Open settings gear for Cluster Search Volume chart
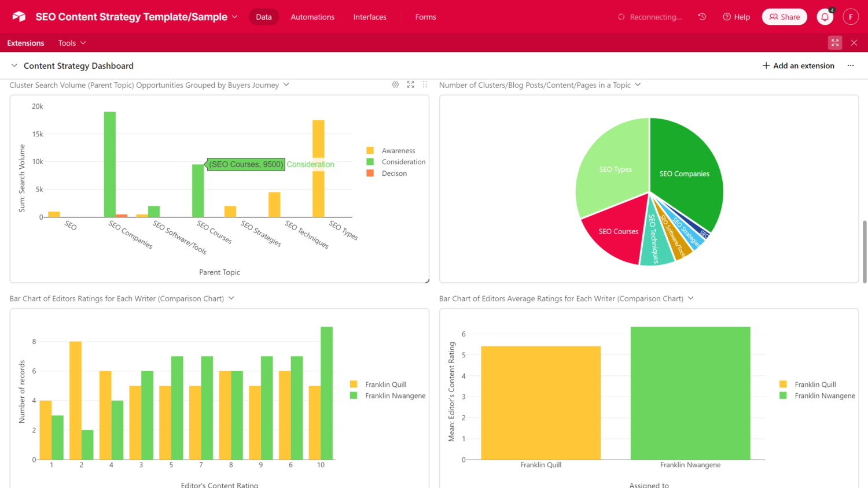868x488 pixels. pyautogui.click(x=395, y=85)
